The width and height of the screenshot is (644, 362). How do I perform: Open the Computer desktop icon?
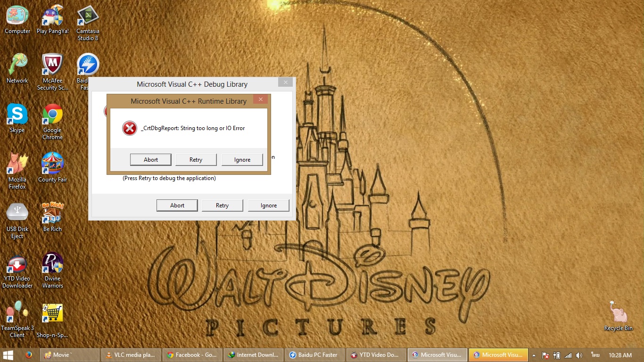click(x=17, y=20)
